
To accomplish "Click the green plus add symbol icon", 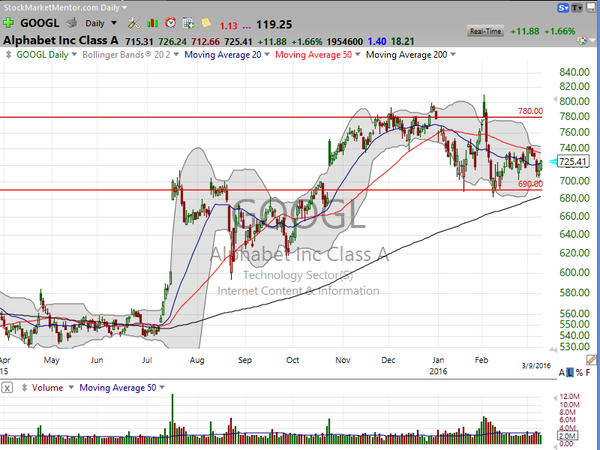I will [x=8, y=23].
